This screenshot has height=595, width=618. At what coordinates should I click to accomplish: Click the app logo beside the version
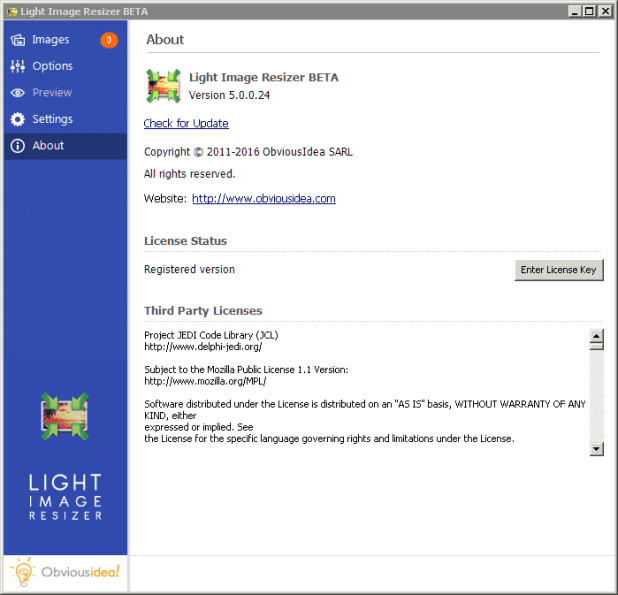pyautogui.click(x=163, y=86)
